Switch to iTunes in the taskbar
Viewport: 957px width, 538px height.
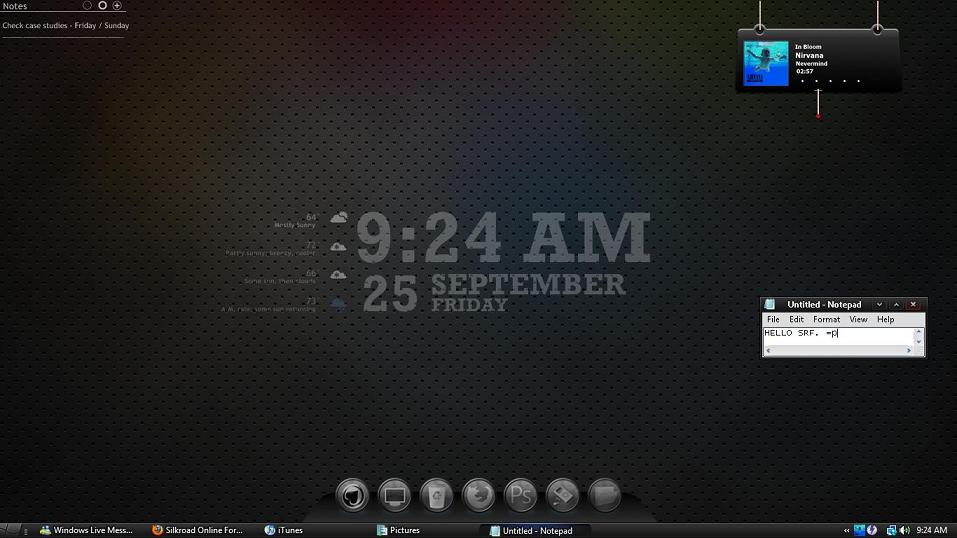tap(284, 530)
